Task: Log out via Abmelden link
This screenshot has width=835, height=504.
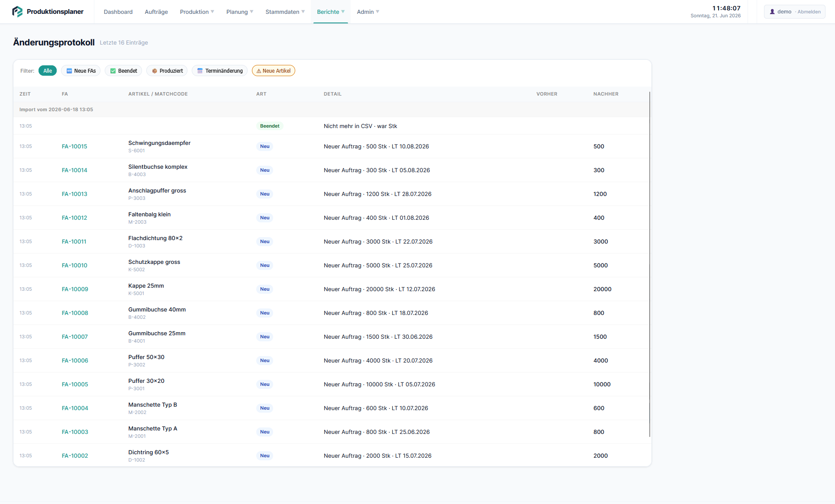Action: (x=809, y=12)
